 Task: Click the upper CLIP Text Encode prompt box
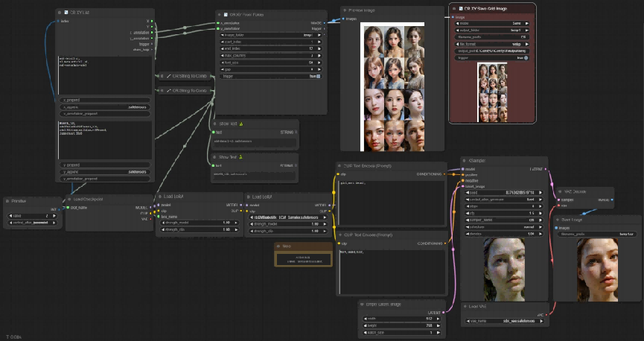point(392,202)
